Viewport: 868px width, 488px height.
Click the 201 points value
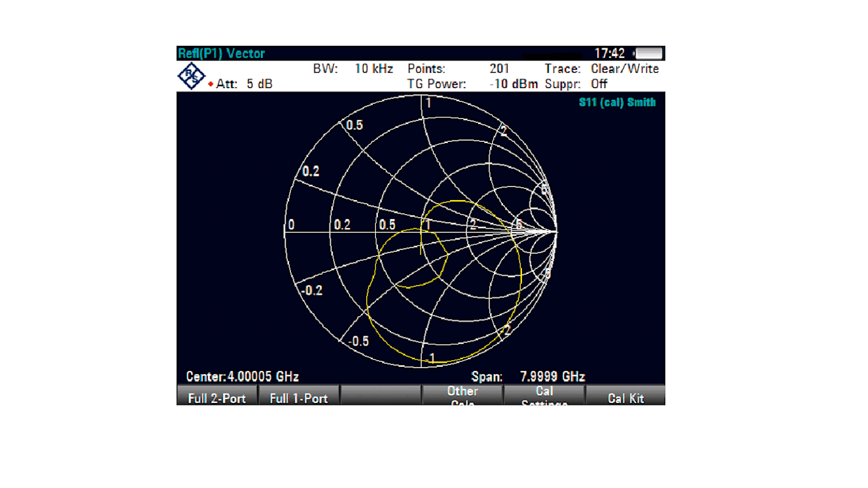click(x=499, y=69)
